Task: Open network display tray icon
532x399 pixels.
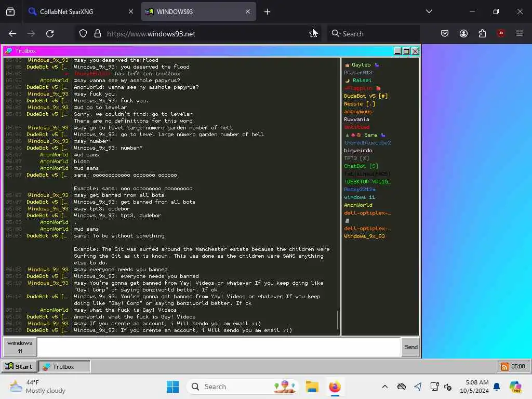Action: click(434, 387)
